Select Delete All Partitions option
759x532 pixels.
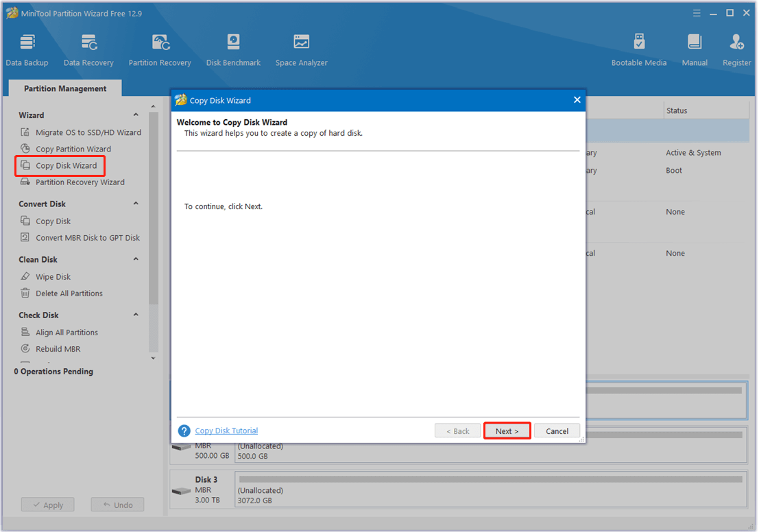tap(69, 293)
